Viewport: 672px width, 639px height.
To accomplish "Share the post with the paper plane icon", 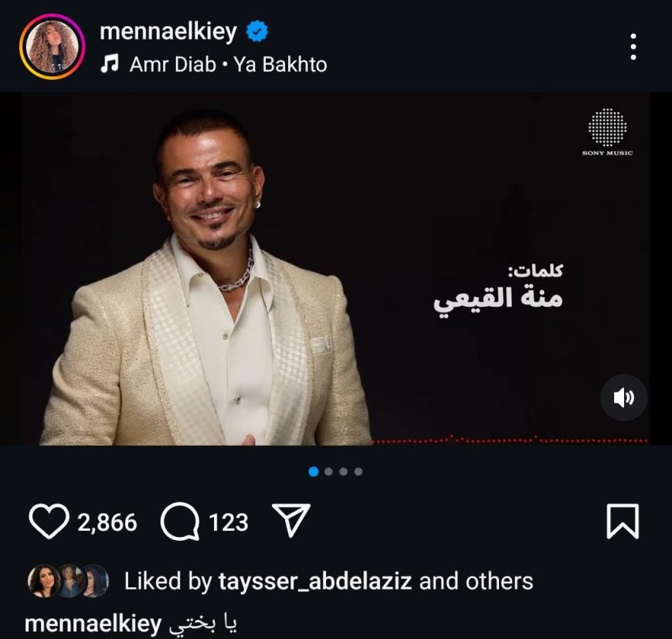I will [x=291, y=520].
